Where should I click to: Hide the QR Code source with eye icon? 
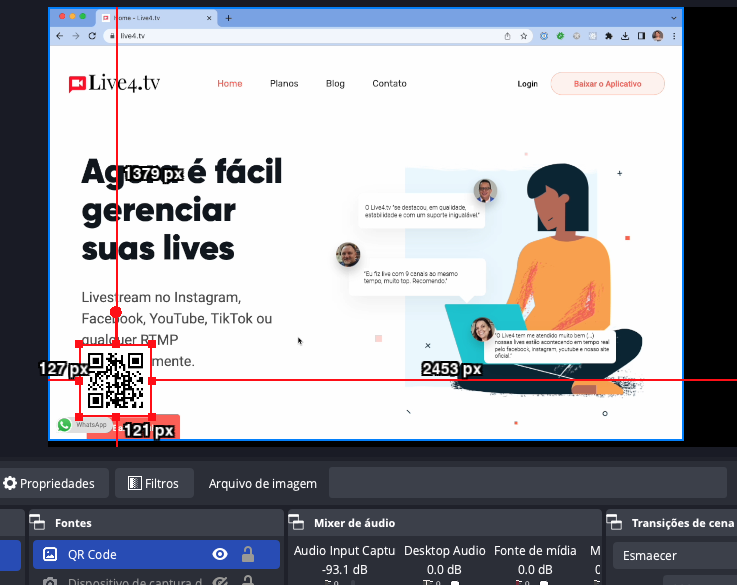point(220,554)
